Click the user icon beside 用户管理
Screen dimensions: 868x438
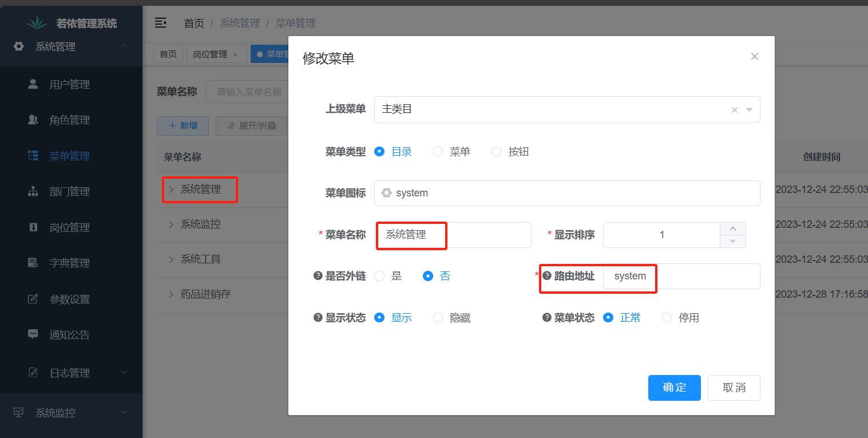[x=33, y=84]
